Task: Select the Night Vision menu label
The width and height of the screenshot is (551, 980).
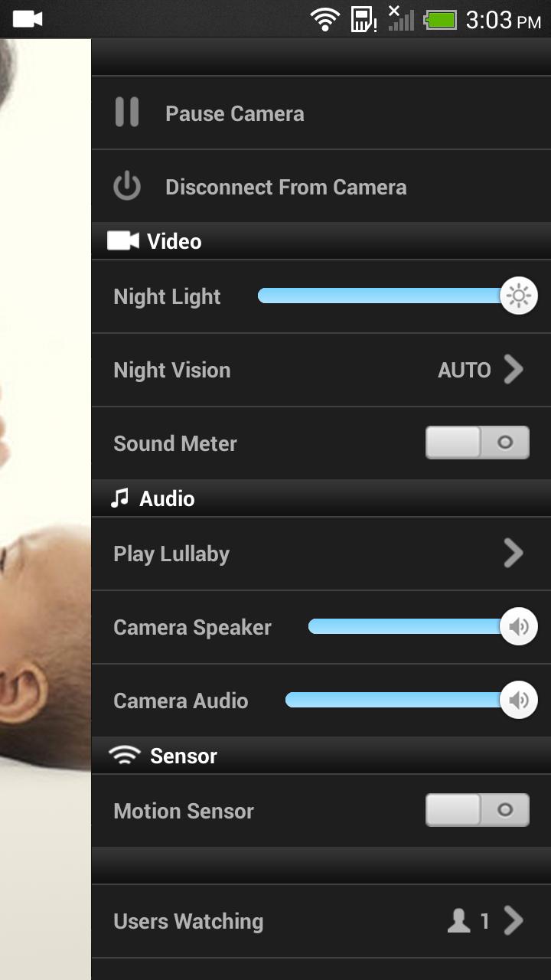Action: pyautogui.click(x=172, y=371)
